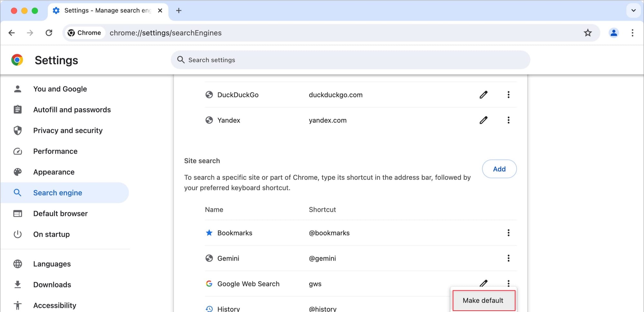Focus the Search settings field

pyautogui.click(x=350, y=60)
